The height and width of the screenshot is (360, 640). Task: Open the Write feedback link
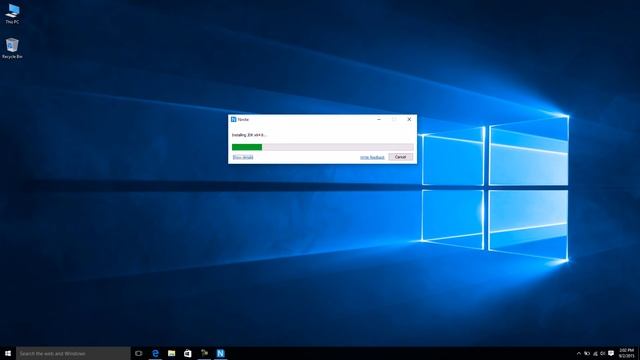(372, 158)
